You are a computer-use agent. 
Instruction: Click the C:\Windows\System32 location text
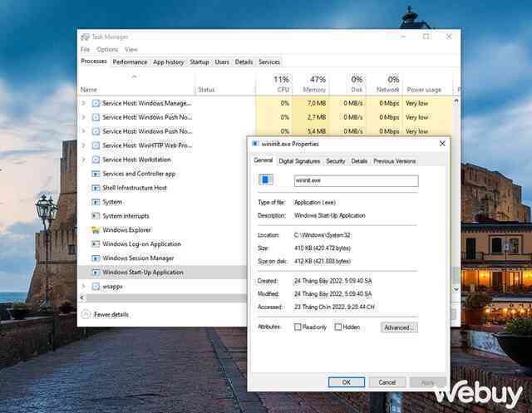click(323, 235)
